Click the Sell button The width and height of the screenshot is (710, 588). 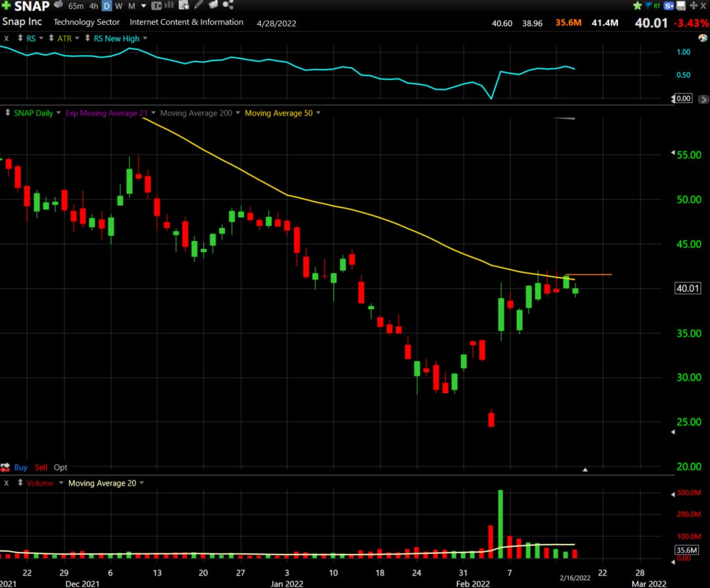coord(41,467)
